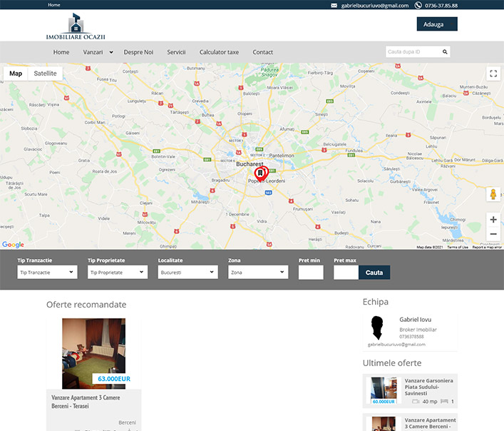
Task: Open Vanzare Apartament 3 Camere Berceni sidebar title
Action: pos(430,423)
